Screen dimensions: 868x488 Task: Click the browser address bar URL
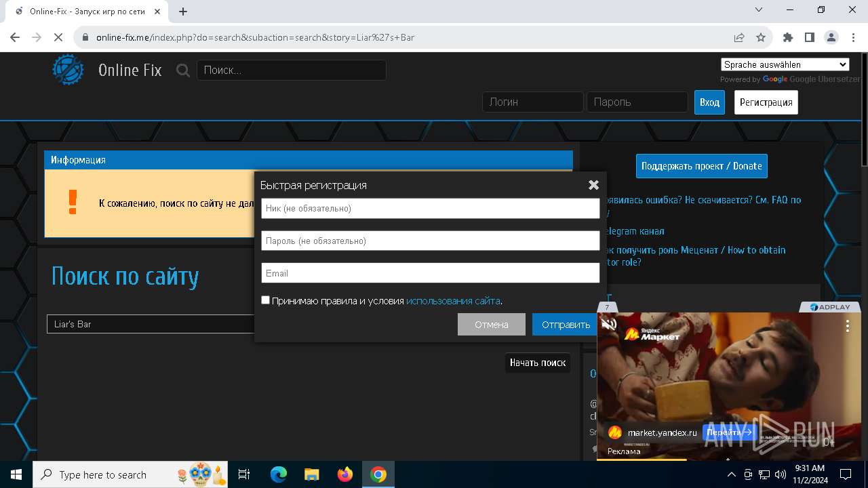click(x=255, y=37)
